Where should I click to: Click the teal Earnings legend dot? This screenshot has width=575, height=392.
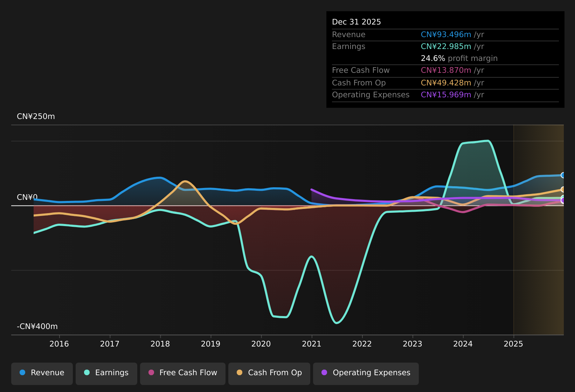(86, 373)
